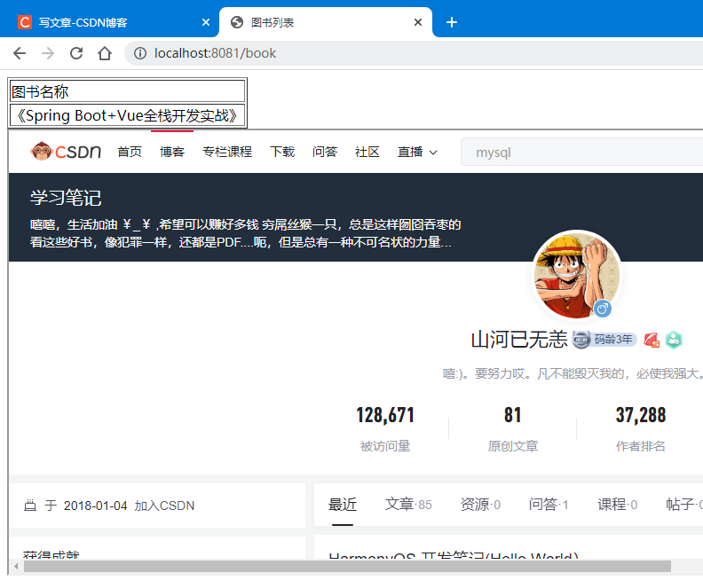This screenshot has width=703, height=588.
Task: Select the 问答·1 tab
Action: [549, 505]
